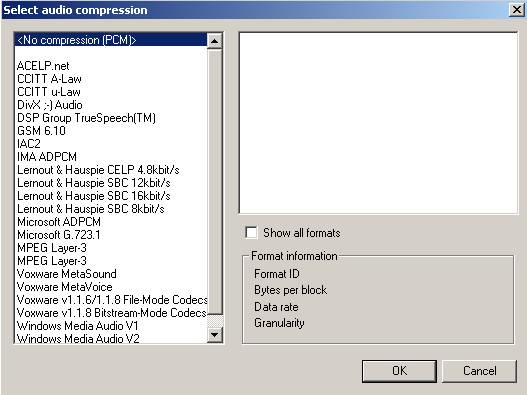527x395 pixels.
Task: Select the second MPEG Layer-3 entry
Action: tap(111, 261)
